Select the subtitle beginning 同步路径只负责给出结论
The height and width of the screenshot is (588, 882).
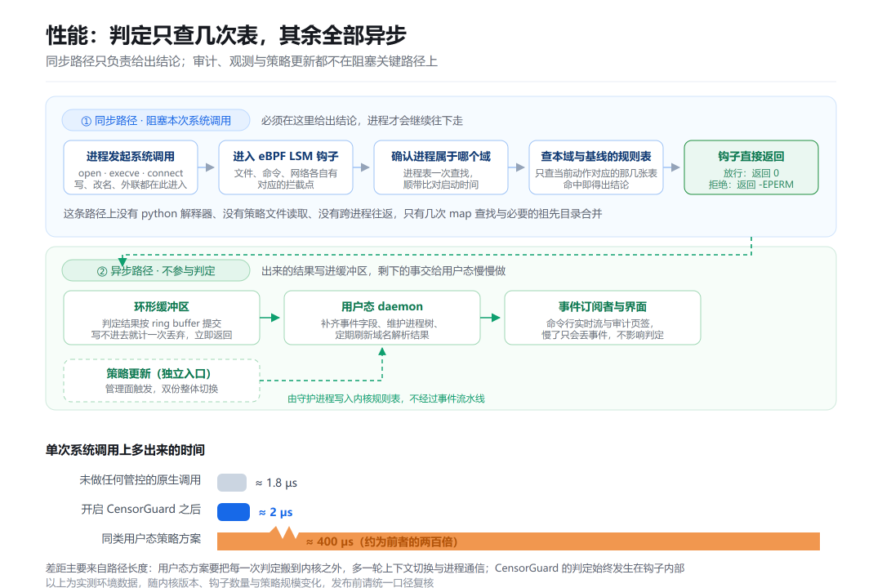[x=242, y=61]
